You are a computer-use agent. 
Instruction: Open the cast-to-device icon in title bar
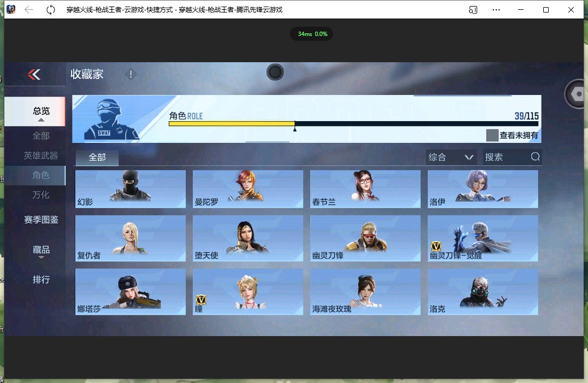[473, 10]
